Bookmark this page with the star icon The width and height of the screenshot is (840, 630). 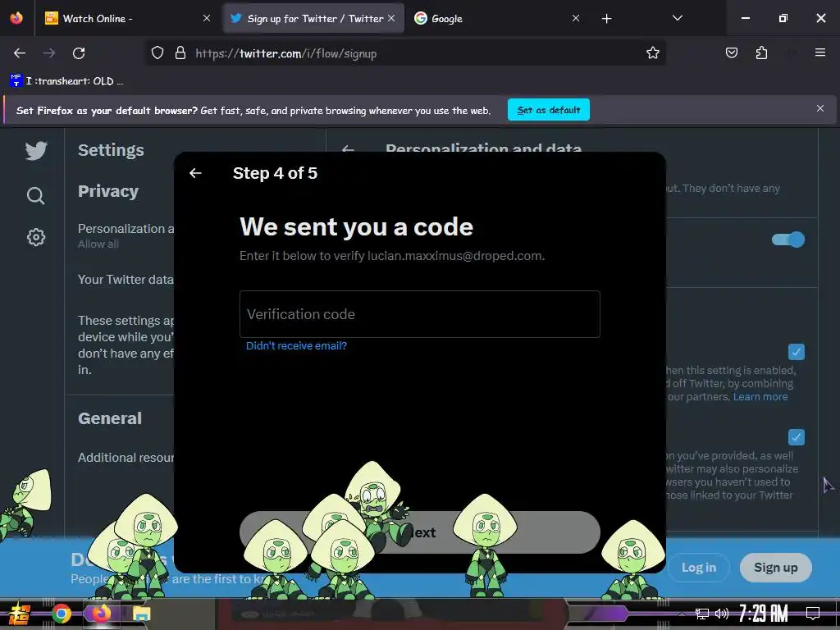pos(652,53)
